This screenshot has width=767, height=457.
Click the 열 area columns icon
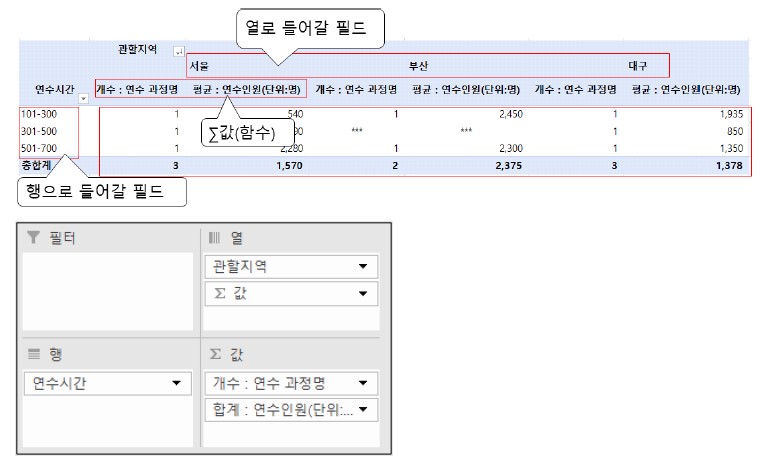pyautogui.click(x=214, y=238)
